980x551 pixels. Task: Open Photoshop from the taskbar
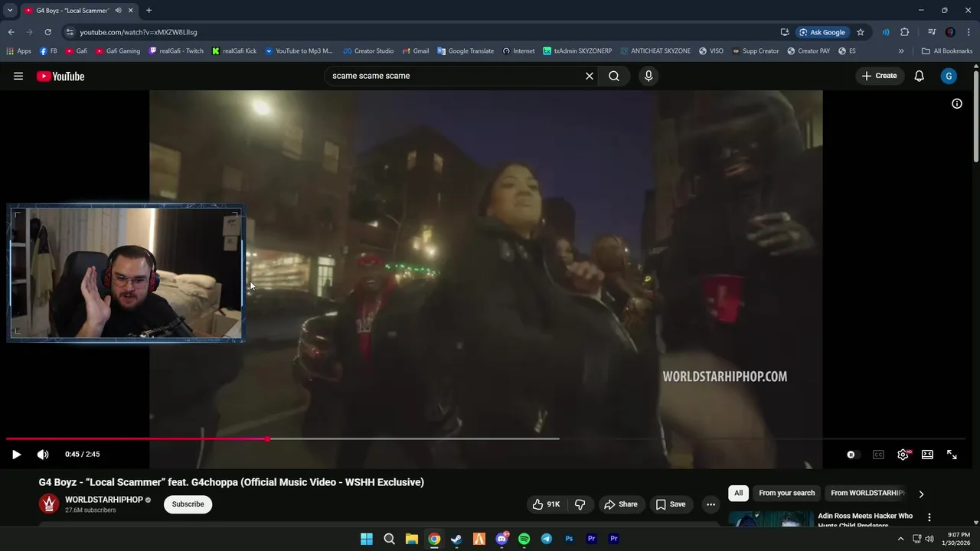point(569,539)
